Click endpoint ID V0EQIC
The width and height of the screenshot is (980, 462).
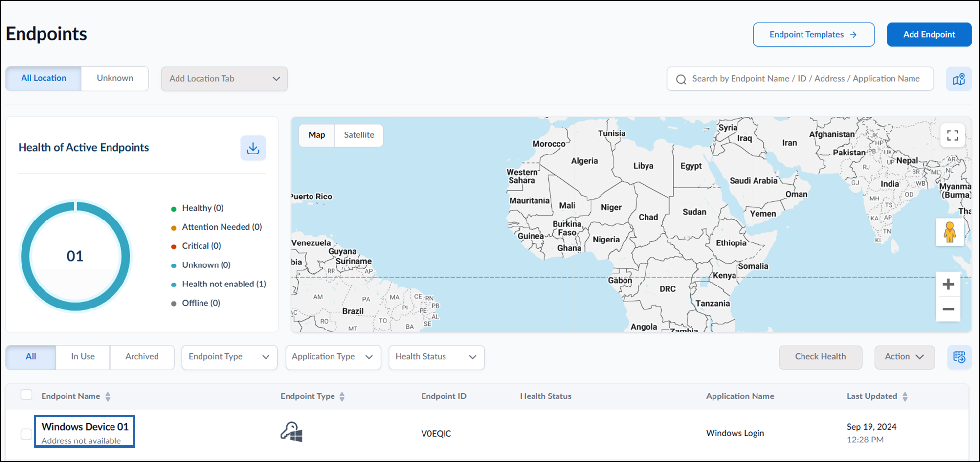pos(436,434)
